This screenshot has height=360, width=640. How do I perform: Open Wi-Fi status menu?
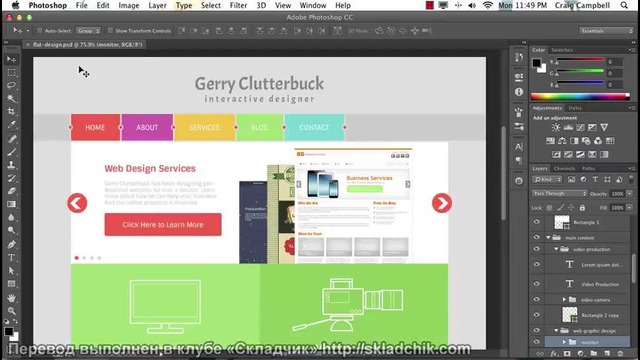tap(487, 5)
